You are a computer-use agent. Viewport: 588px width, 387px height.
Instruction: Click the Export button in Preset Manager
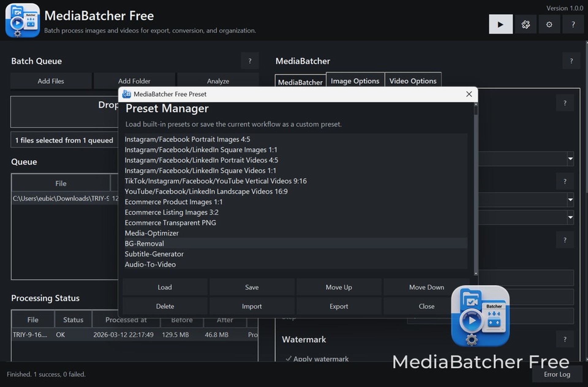pos(339,306)
